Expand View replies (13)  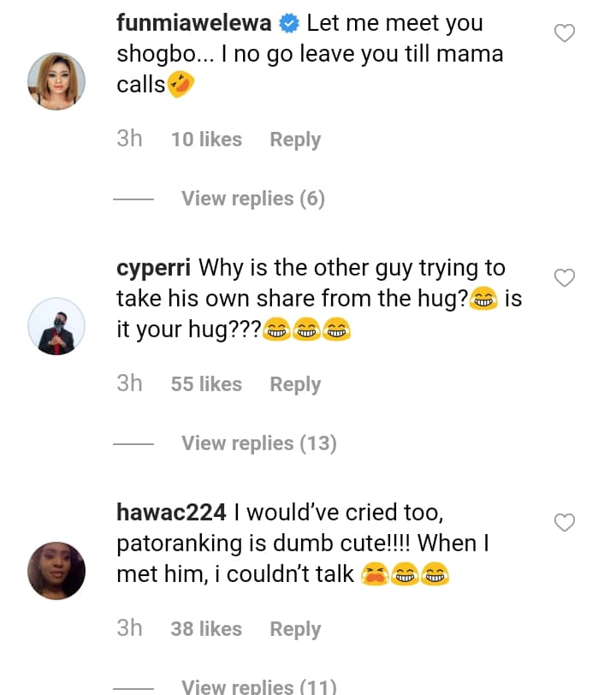point(258,443)
